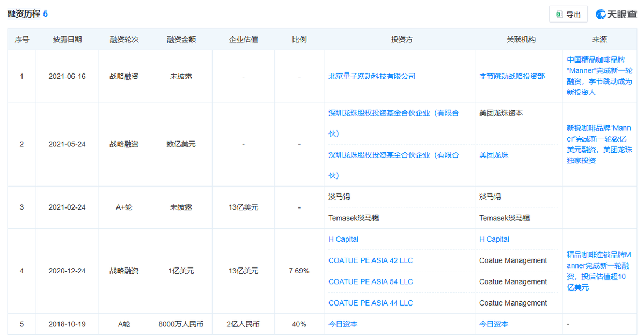Open news link about 投后估值超10亿美元
The width and height of the screenshot is (644, 335).
599,271
